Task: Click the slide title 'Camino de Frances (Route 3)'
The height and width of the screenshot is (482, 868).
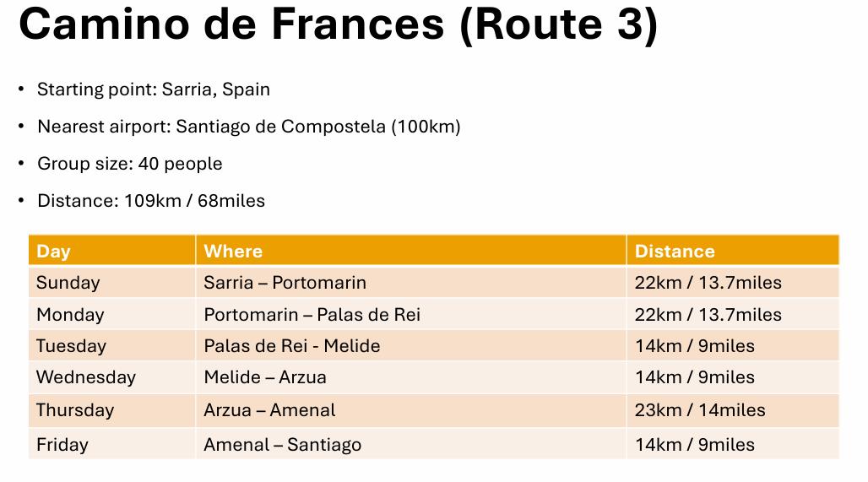Action: click(338, 25)
